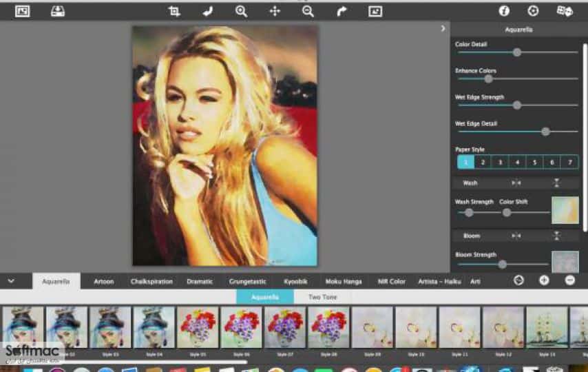Undo with the left curved arrow
This screenshot has width=588, height=372.
207,11
